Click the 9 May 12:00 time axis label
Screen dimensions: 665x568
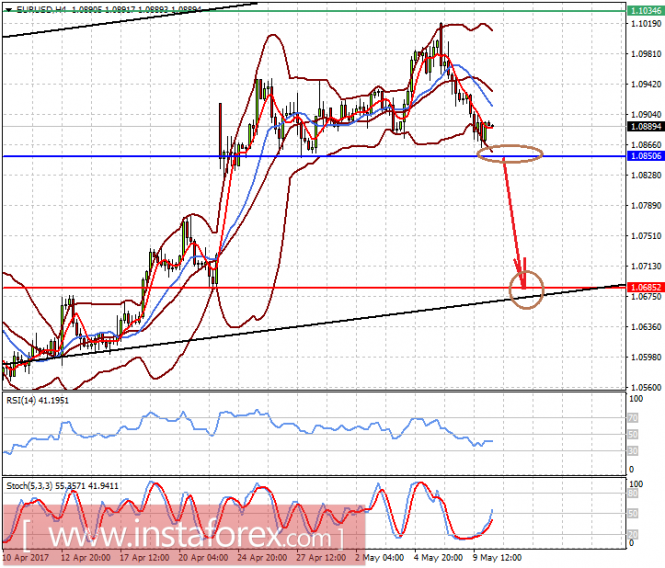point(497,557)
